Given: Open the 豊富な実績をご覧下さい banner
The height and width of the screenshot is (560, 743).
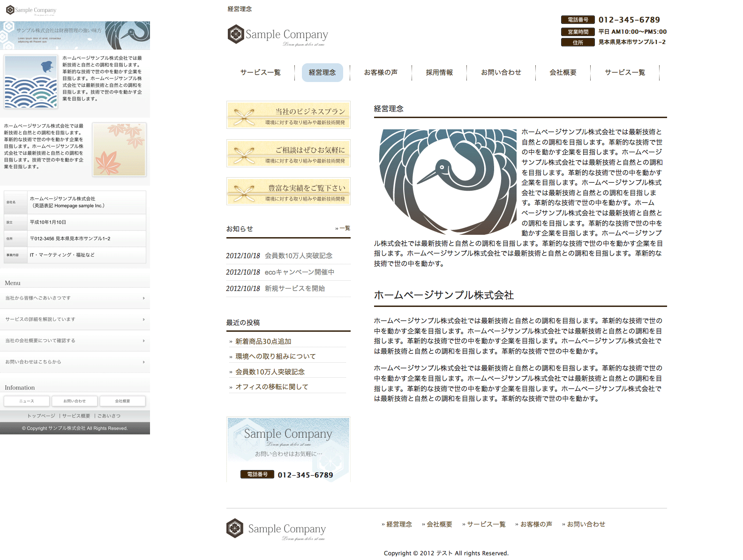Looking at the screenshot, I should tap(288, 191).
